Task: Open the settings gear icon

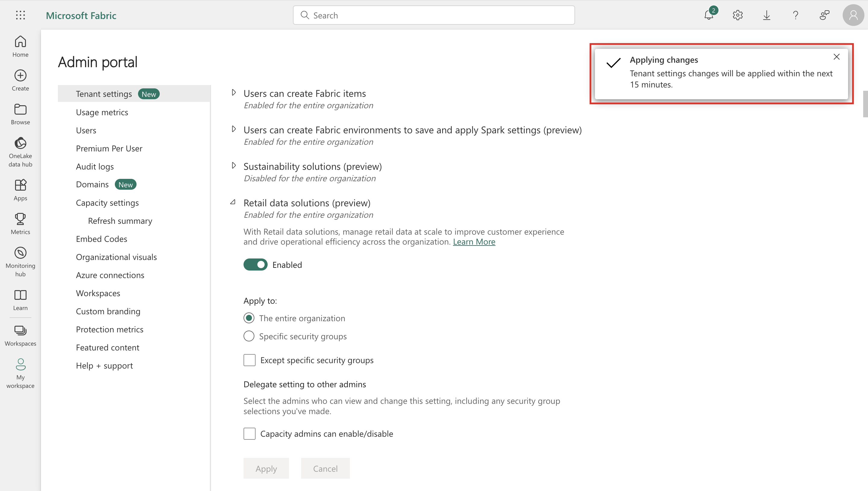Action: [737, 15]
